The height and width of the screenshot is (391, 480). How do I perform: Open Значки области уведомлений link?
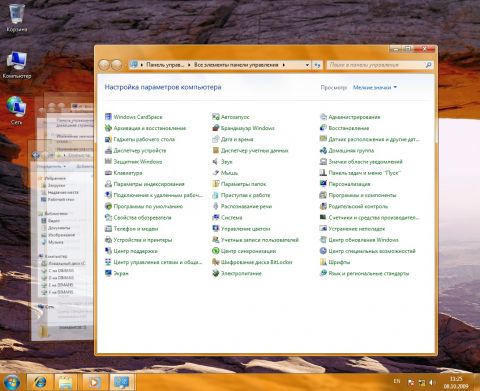click(x=366, y=162)
